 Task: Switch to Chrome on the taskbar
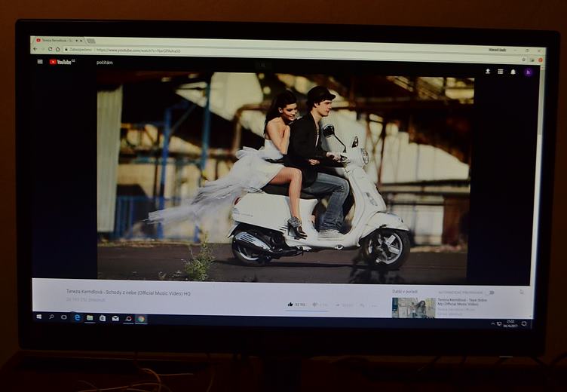tap(141, 319)
